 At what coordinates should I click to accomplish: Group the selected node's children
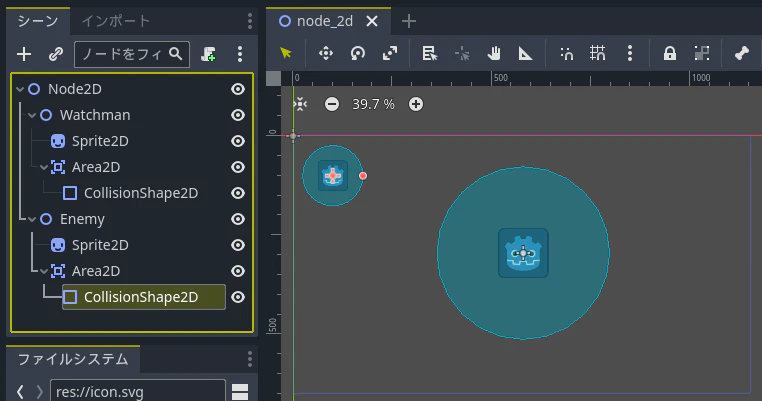click(x=702, y=53)
